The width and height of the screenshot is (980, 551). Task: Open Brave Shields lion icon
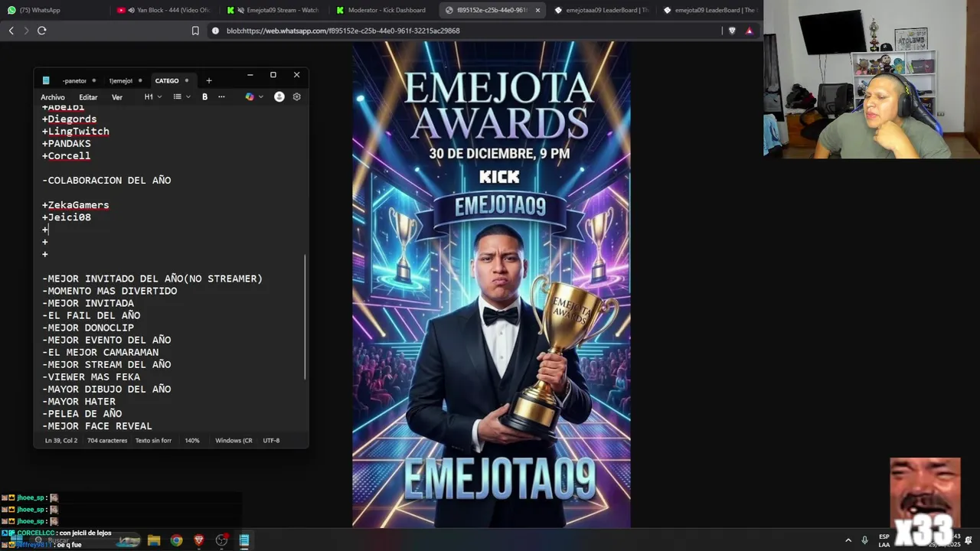coord(732,31)
